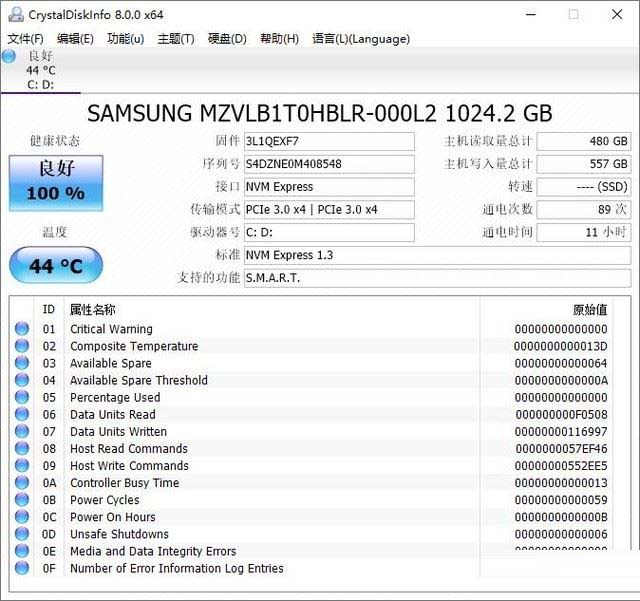Viewport: 640px width, 601px height.
Task: Open the 语言(L)(Language) menu
Action: (361, 39)
